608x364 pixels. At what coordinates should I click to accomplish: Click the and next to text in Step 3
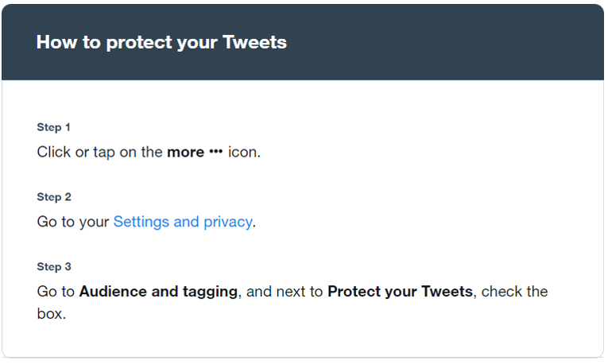(285, 292)
